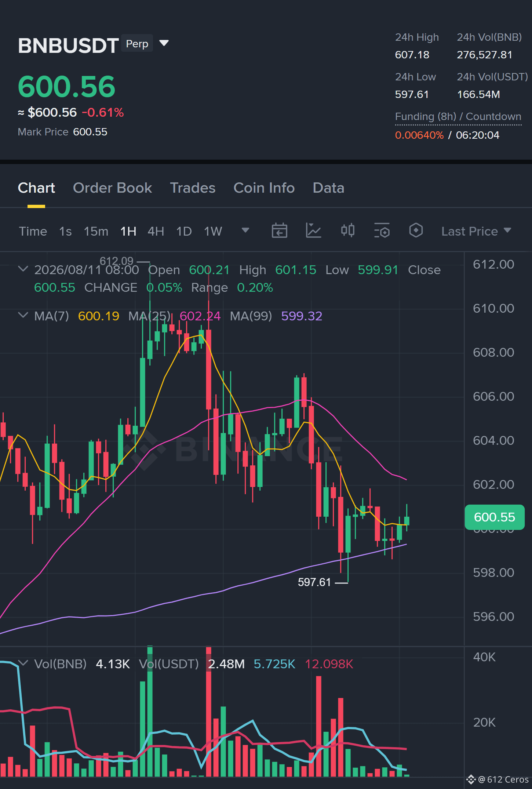Click the MA(25) 602.24 value

200,316
